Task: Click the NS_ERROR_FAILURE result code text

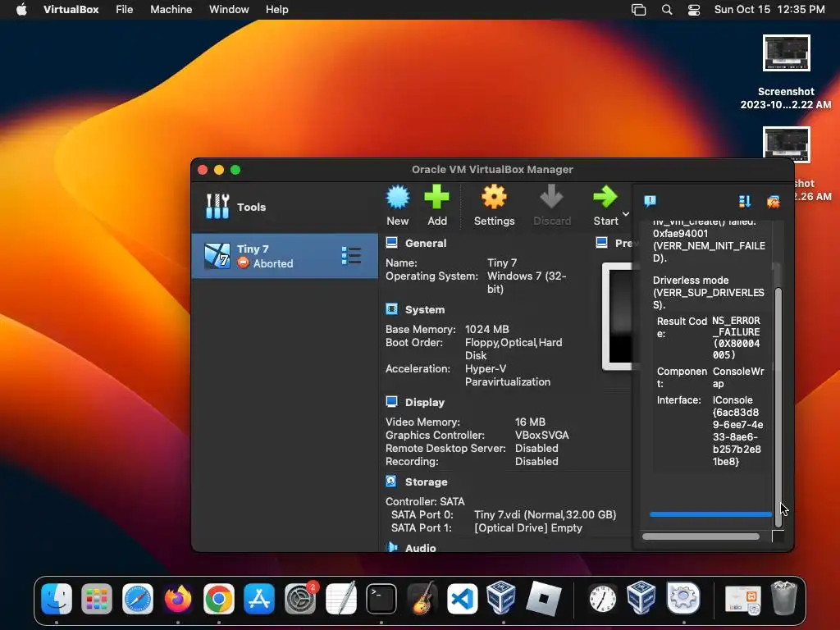Action: 736,337
